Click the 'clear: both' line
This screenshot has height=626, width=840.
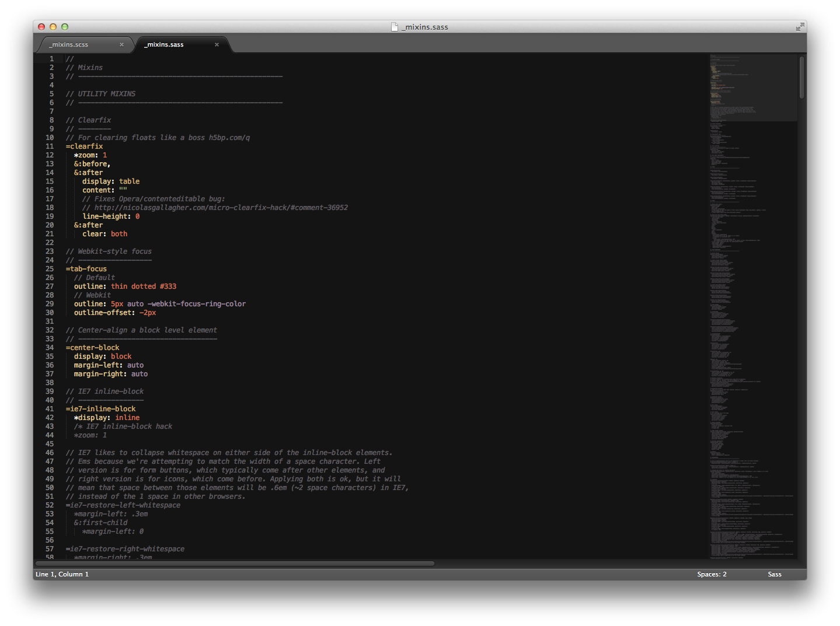104,234
